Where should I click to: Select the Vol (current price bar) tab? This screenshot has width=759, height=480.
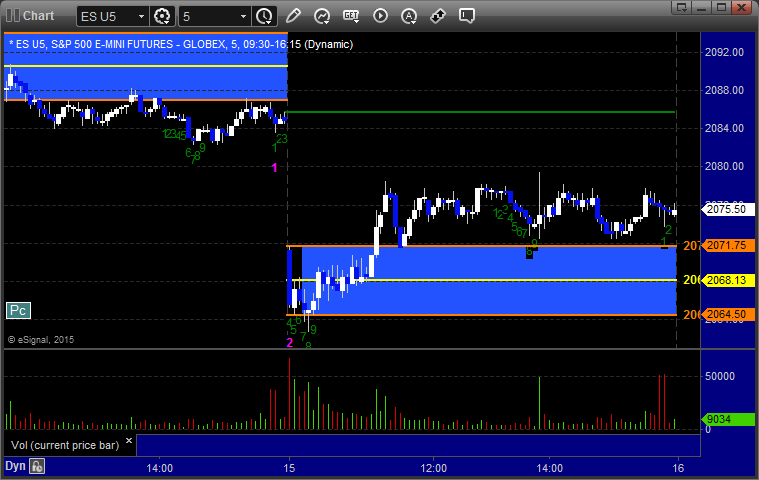[x=65, y=445]
